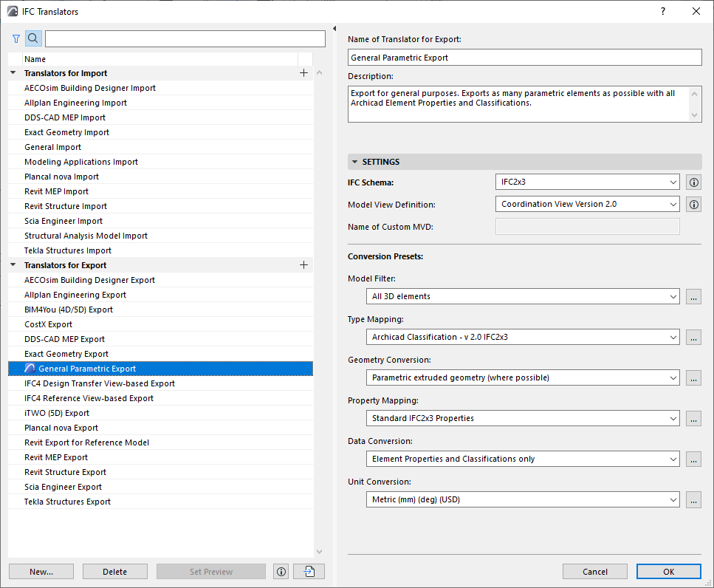Edit Property Mapping preset with ellipsis button
This screenshot has height=588, width=714.
pyautogui.click(x=693, y=418)
